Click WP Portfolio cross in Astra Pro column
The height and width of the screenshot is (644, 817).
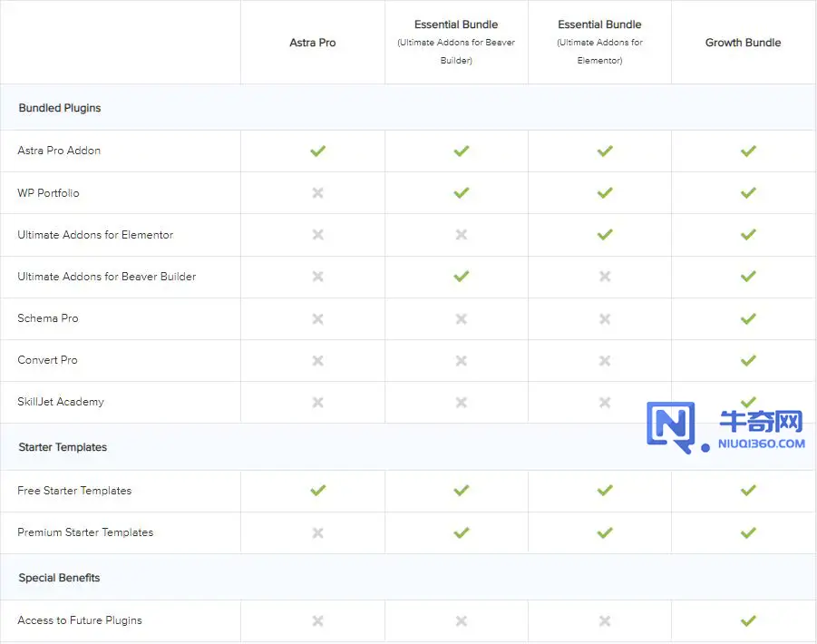(x=318, y=193)
